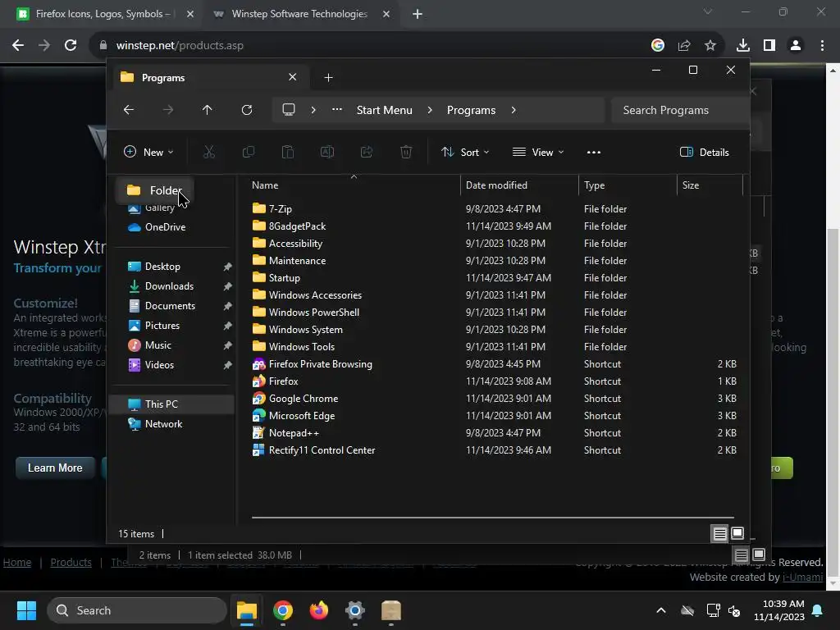
Task: Click the Copy icon in Explorer toolbar
Action: coord(249,152)
